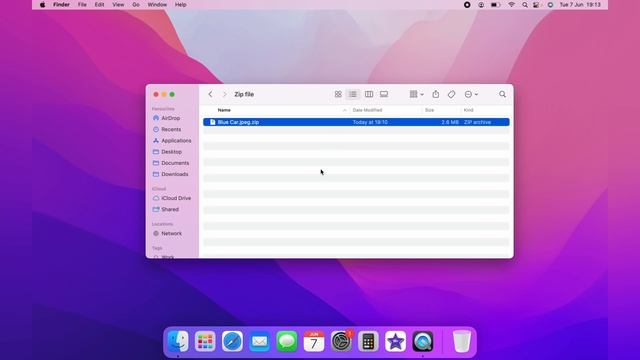The height and width of the screenshot is (360, 640).
Task: Minimize the Finder window with yellow button
Action: (x=164, y=94)
